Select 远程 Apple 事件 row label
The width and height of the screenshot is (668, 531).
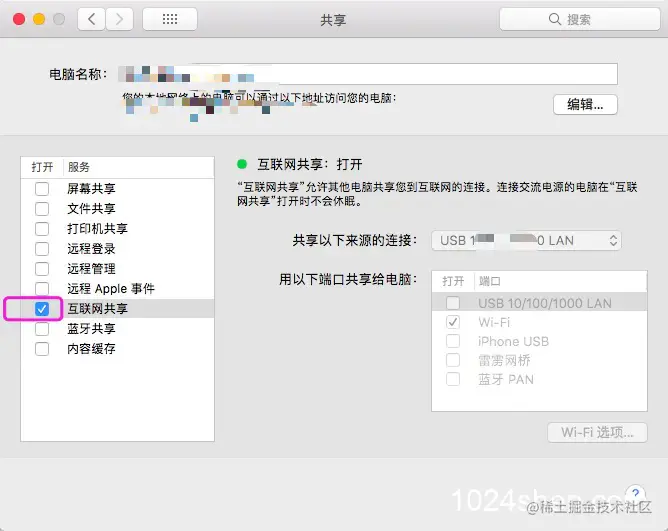[x=111, y=289]
